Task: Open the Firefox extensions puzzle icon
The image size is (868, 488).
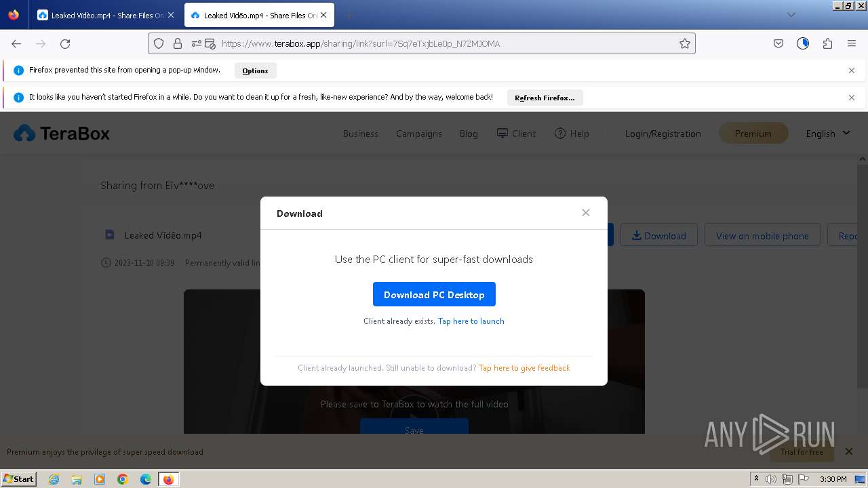Action: [x=827, y=43]
